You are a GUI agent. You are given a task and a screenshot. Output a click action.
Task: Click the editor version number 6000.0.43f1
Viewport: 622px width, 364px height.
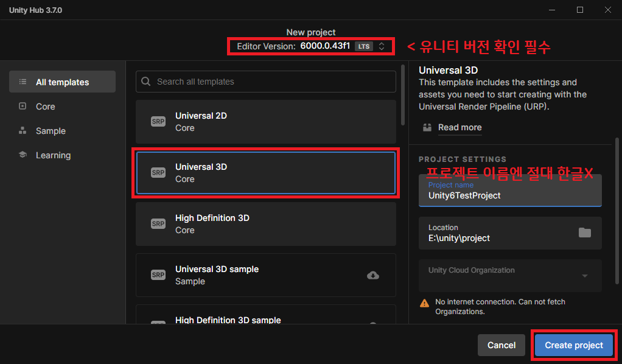[325, 46]
